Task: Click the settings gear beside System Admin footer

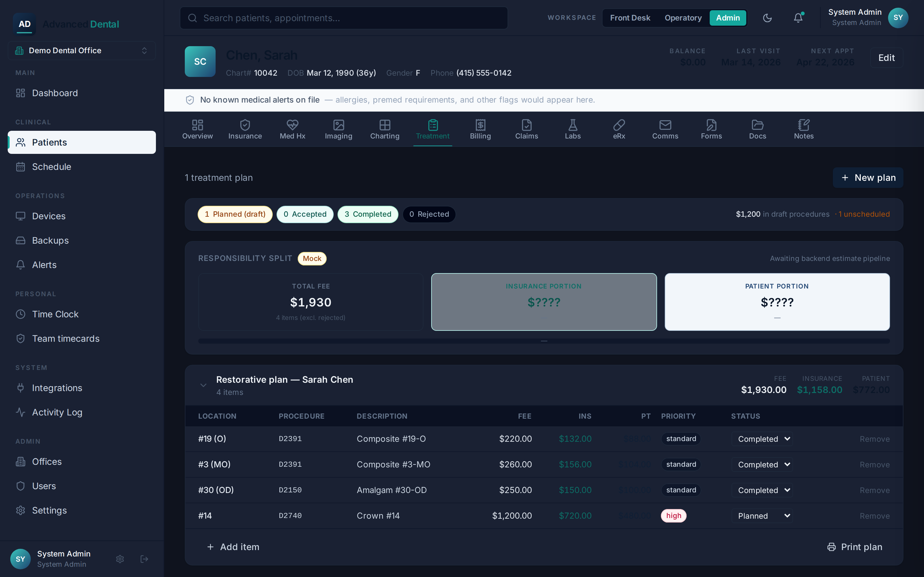Action: (120, 559)
